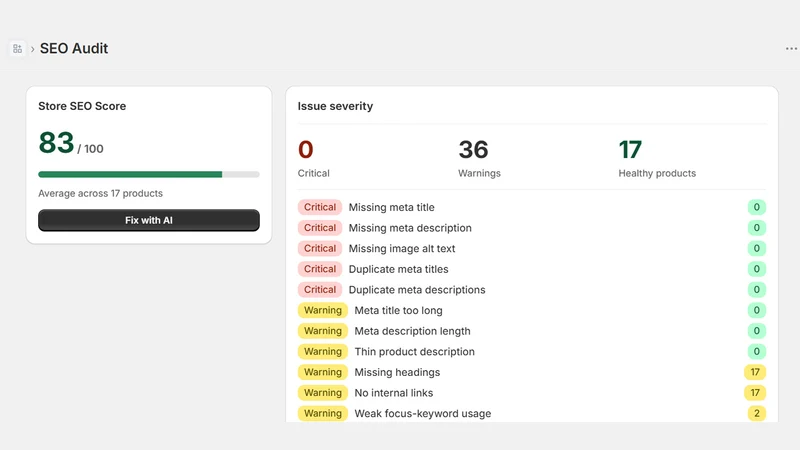This screenshot has width=800, height=450.
Task: Click the 17 count for Missing headings
Action: [x=755, y=372]
